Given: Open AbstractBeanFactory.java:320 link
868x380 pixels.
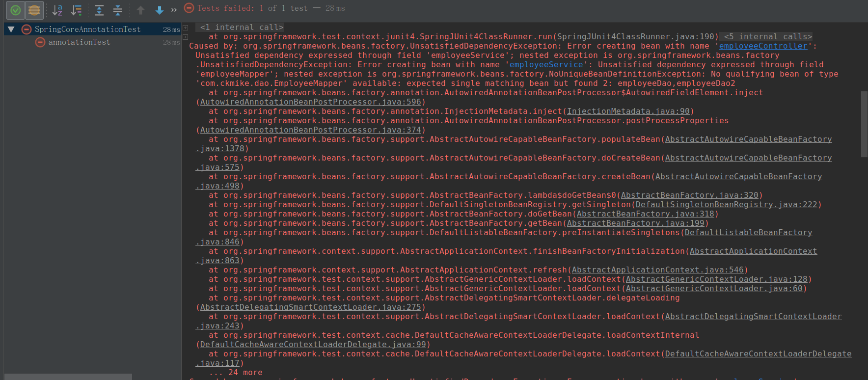Looking at the screenshot, I should pyautogui.click(x=689, y=195).
